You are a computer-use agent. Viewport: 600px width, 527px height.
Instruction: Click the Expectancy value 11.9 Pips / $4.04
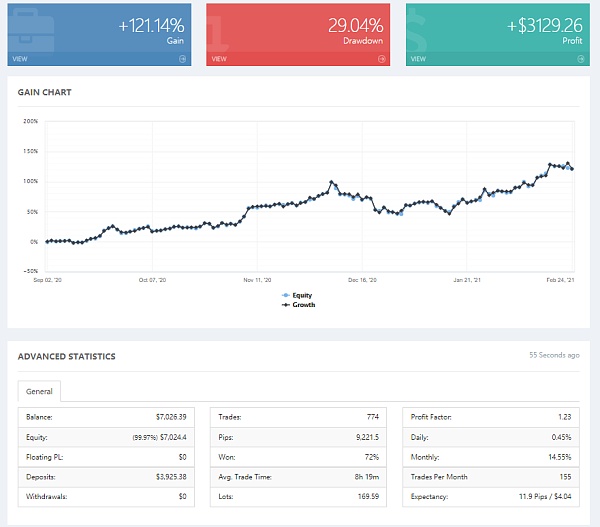pos(545,497)
